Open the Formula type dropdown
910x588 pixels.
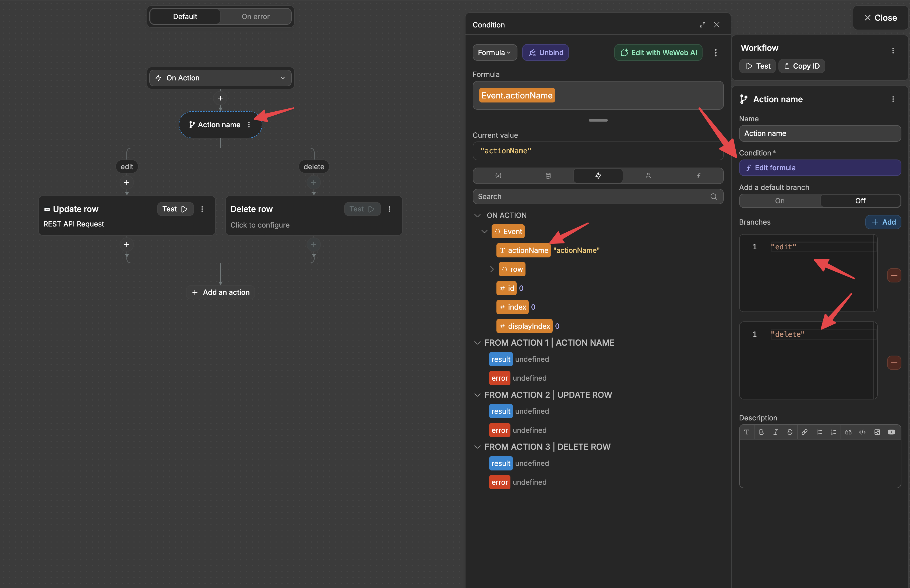(495, 52)
